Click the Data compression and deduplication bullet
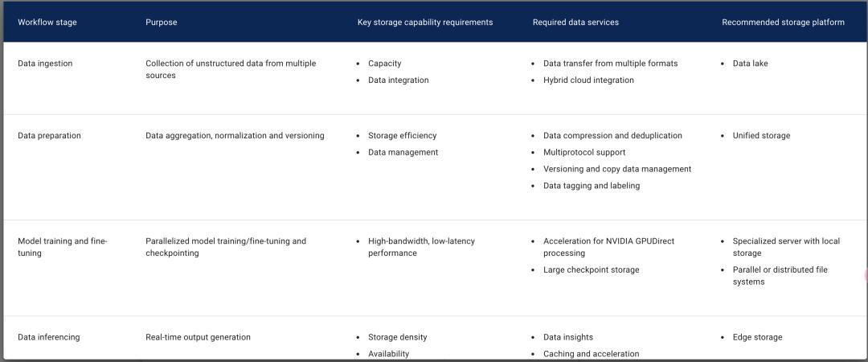The height and width of the screenshot is (362, 868). coord(612,136)
